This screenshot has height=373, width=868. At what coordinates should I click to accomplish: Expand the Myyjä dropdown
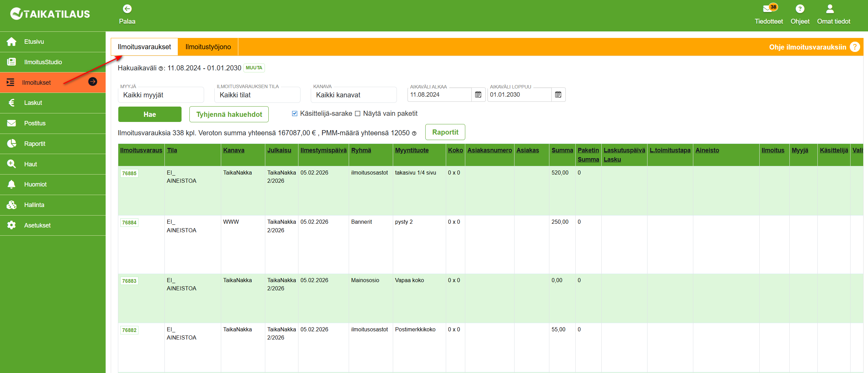[x=161, y=95]
